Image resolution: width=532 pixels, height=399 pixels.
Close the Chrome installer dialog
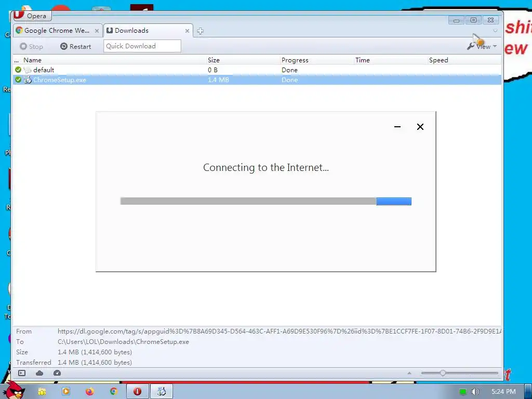tap(420, 127)
